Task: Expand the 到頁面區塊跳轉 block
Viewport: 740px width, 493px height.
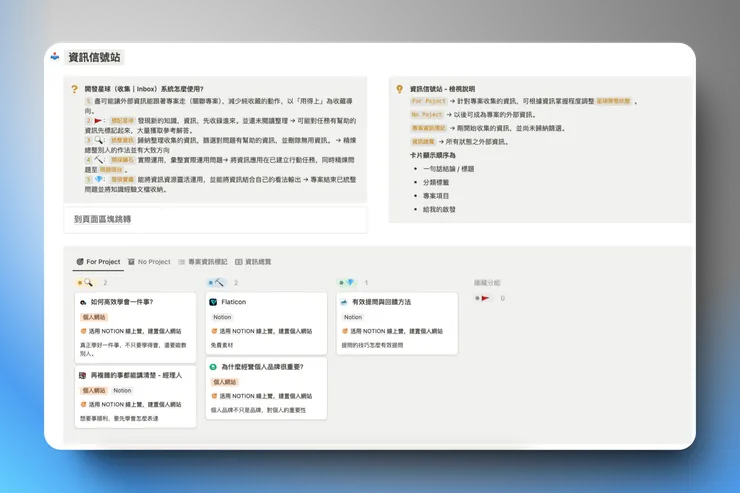Action: (x=102, y=219)
